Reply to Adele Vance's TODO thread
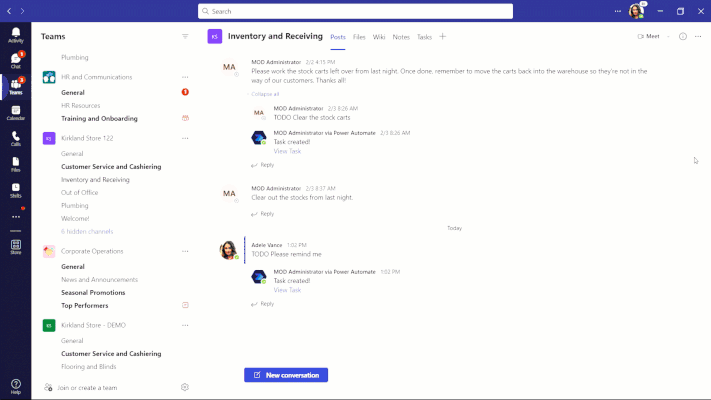The image size is (711, 400). coord(263,304)
